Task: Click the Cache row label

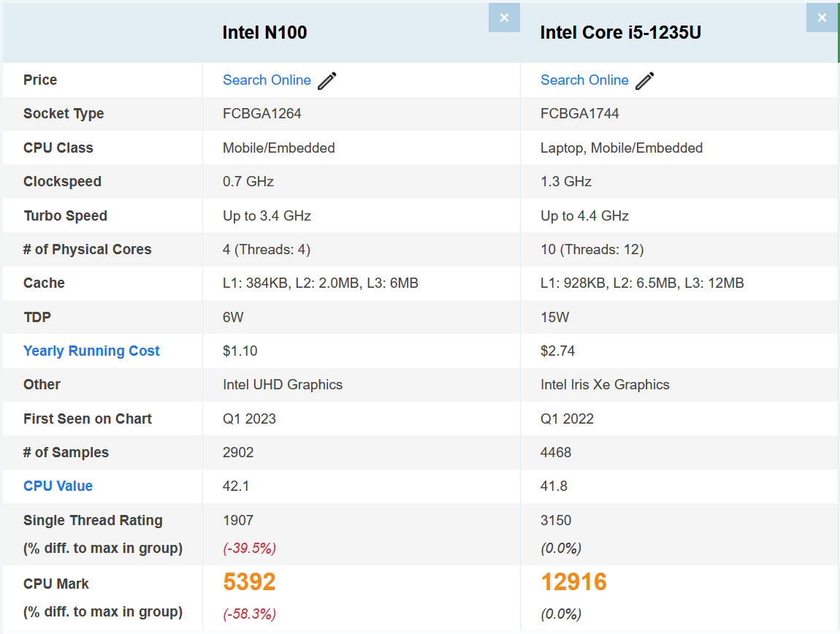Action: tap(44, 283)
